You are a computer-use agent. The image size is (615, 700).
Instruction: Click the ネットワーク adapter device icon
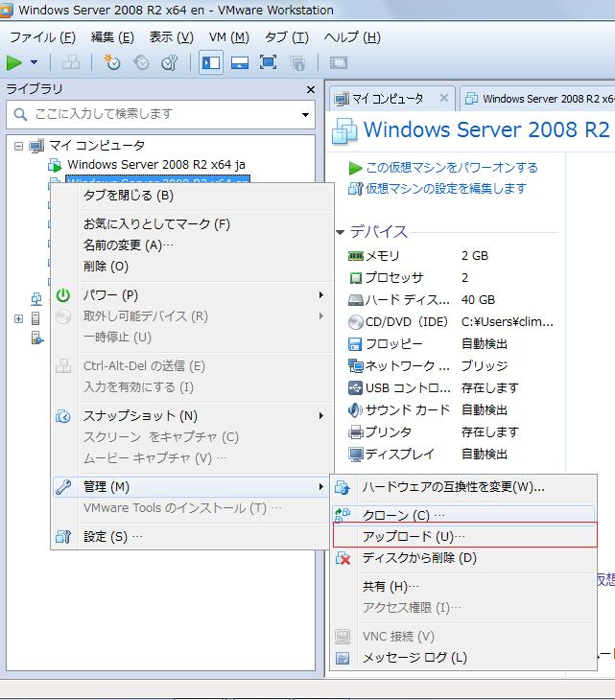(356, 366)
